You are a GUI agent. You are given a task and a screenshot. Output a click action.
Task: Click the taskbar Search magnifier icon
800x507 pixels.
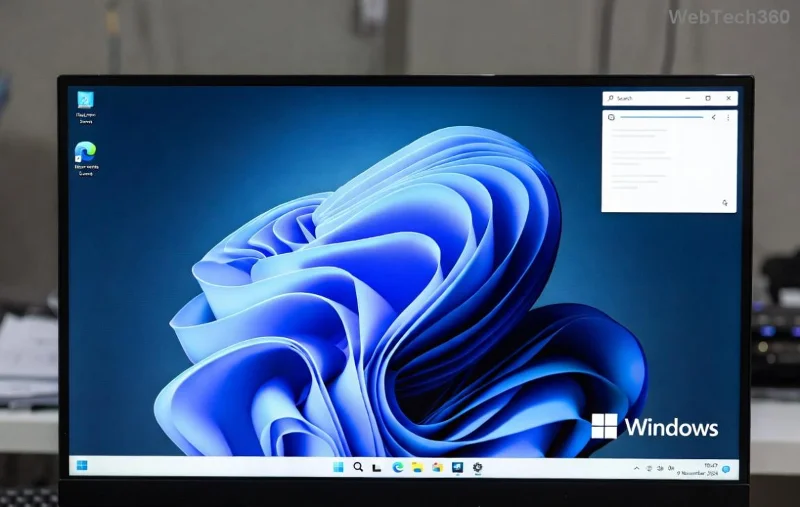(358, 467)
